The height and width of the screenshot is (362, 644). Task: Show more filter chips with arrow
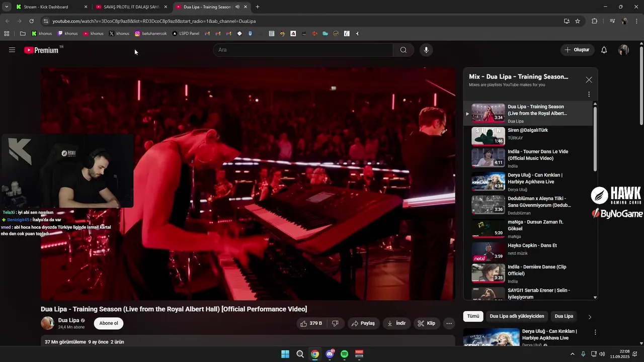pos(590,317)
